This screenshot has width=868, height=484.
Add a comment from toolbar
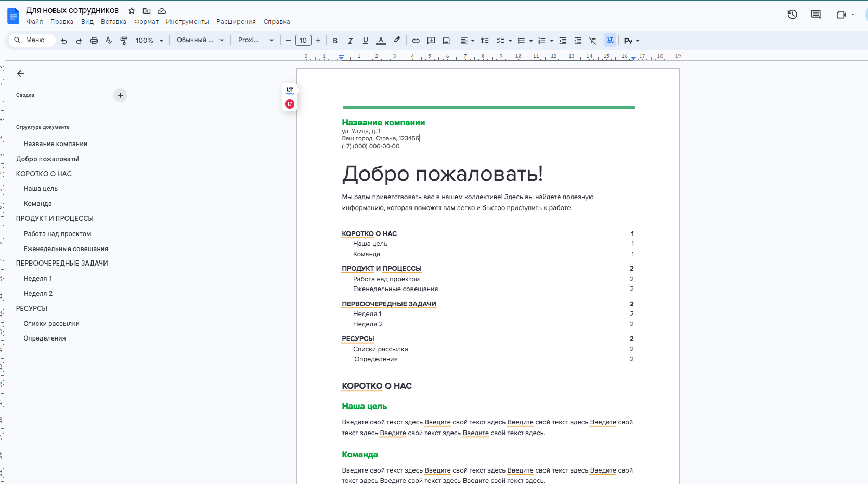click(x=431, y=41)
